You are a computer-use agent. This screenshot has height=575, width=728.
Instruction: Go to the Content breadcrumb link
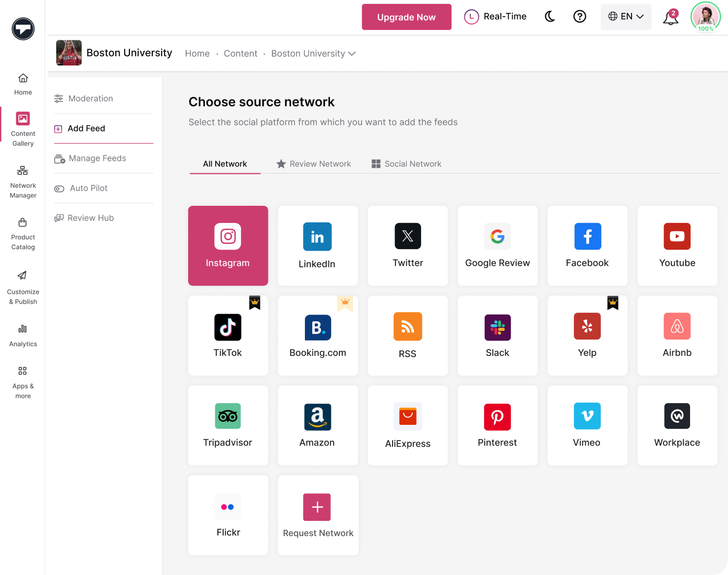241,54
